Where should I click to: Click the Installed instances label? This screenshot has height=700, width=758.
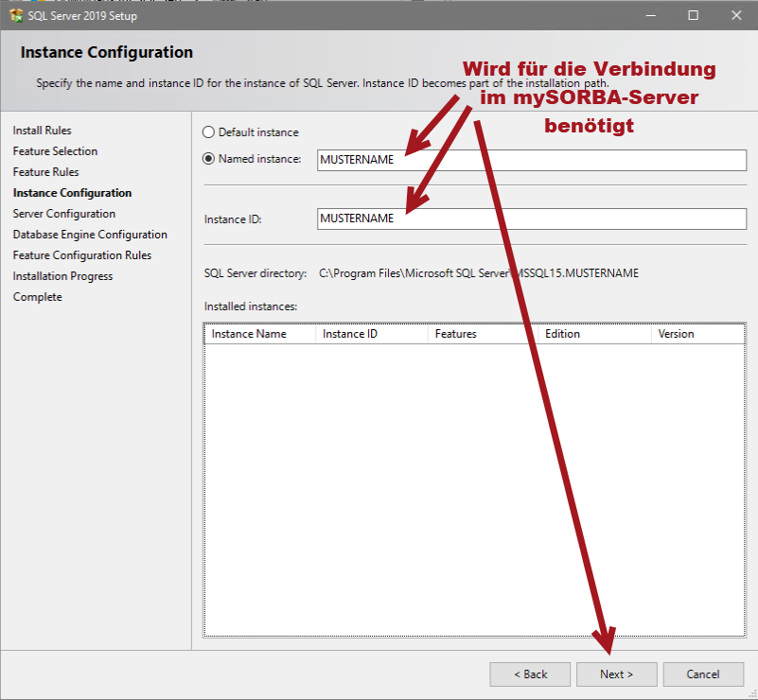tap(251, 306)
